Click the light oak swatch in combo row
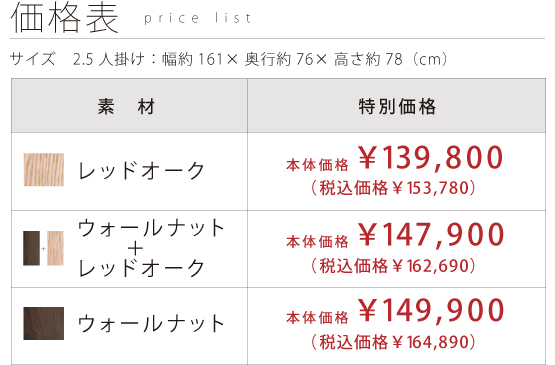Screen dimensions: 555x365 click(55, 248)
